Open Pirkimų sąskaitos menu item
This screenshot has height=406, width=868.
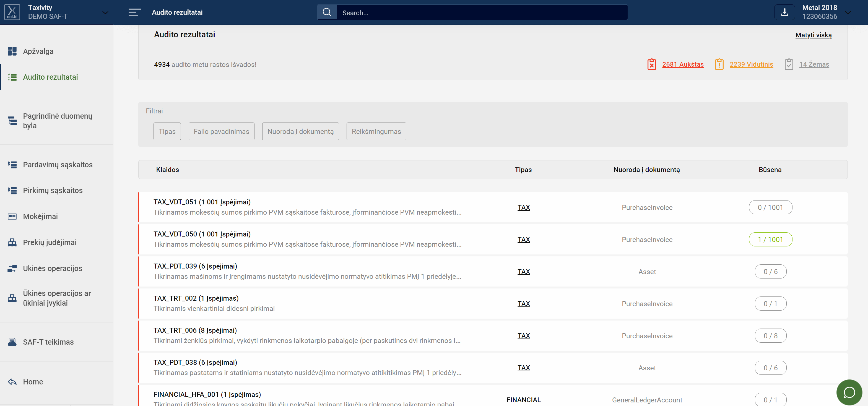(53, 190)
